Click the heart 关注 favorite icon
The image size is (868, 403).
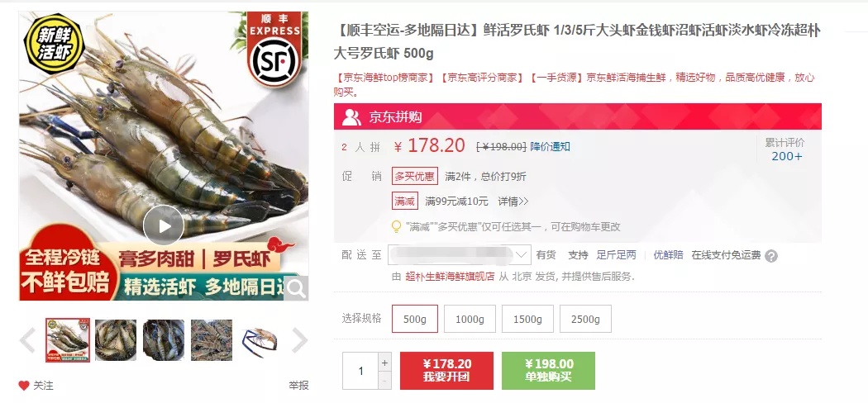(x=24, y=386)
